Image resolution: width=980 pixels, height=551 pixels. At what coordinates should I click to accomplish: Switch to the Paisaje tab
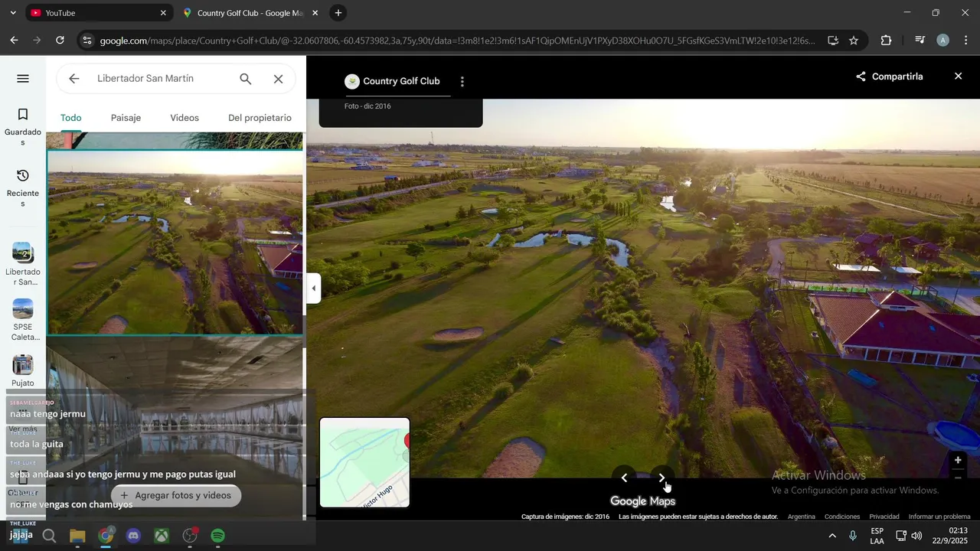(x=126, y=118)
